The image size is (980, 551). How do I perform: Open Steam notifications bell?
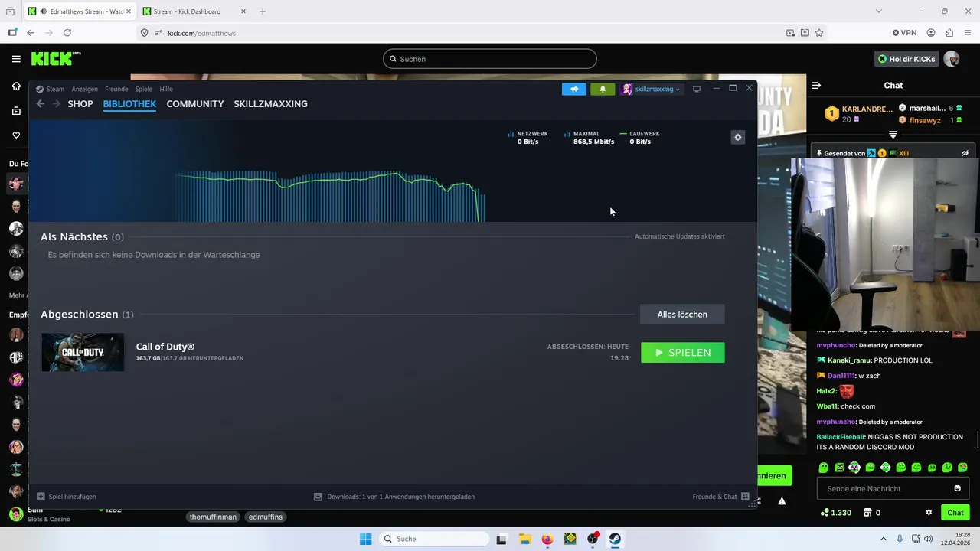click(603, 89)
